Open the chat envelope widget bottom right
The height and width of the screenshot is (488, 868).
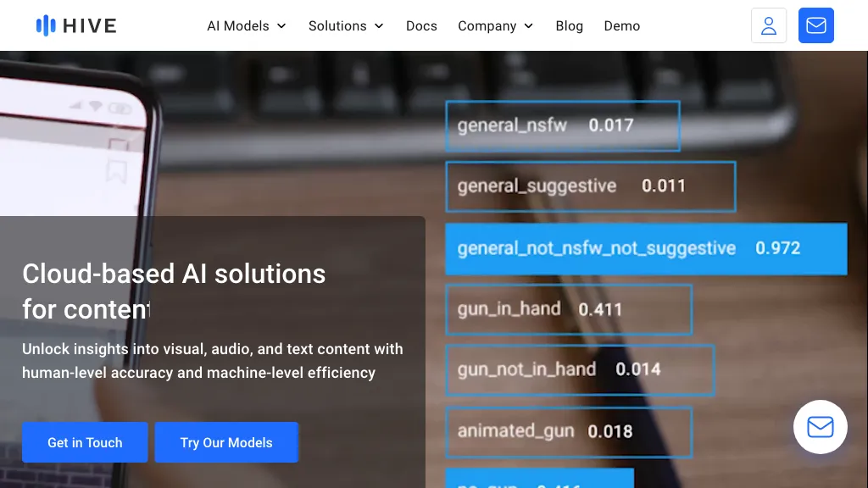pyautogui.click(x=820, y=427)
